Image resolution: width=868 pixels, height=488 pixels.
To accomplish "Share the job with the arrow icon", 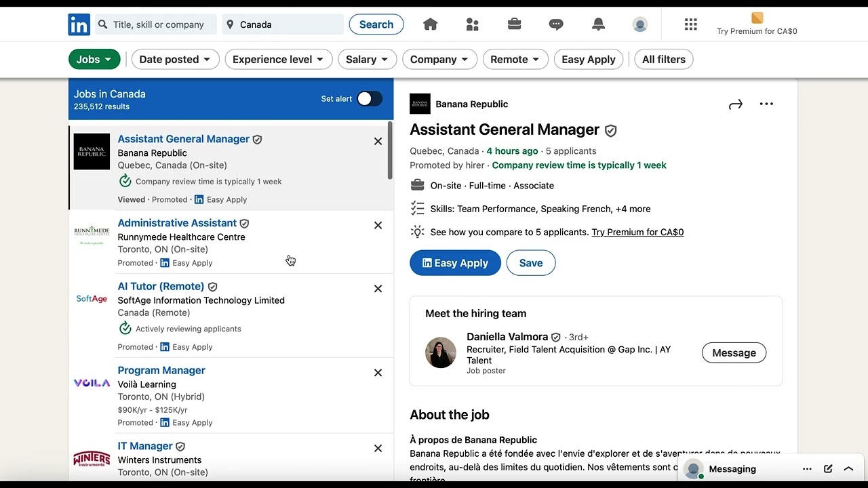I will (736, 104).
